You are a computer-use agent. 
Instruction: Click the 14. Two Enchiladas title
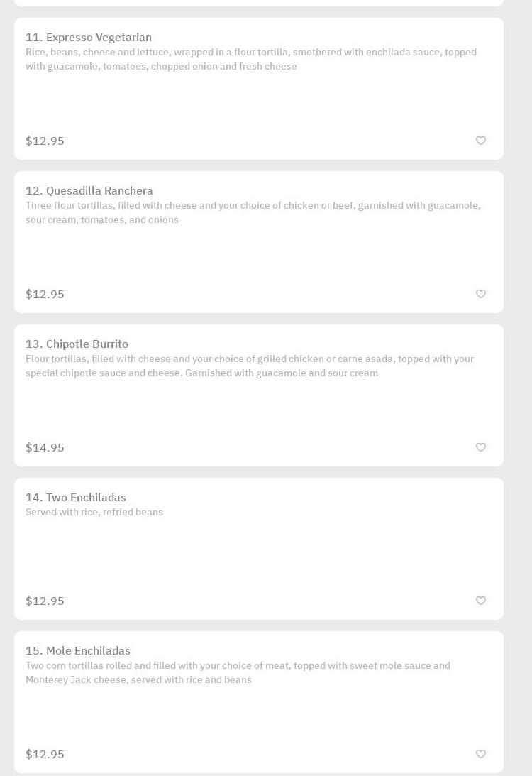pyautogui.click(x=76, y=498)
